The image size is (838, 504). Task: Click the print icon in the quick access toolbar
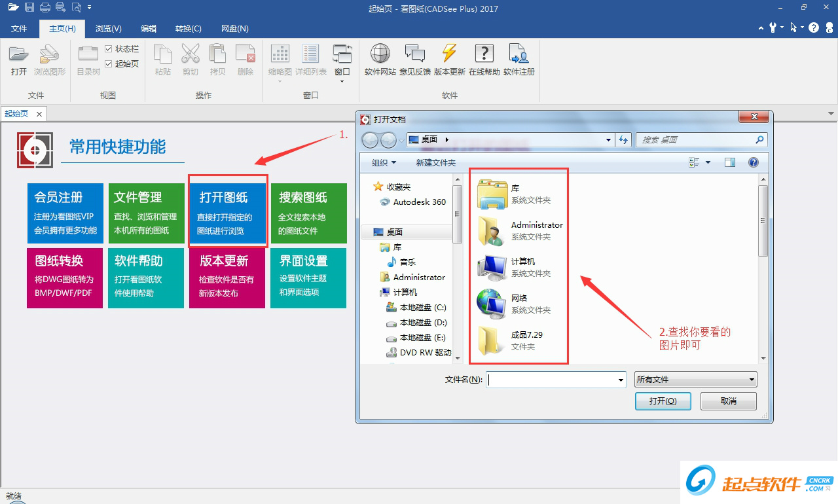45,8
